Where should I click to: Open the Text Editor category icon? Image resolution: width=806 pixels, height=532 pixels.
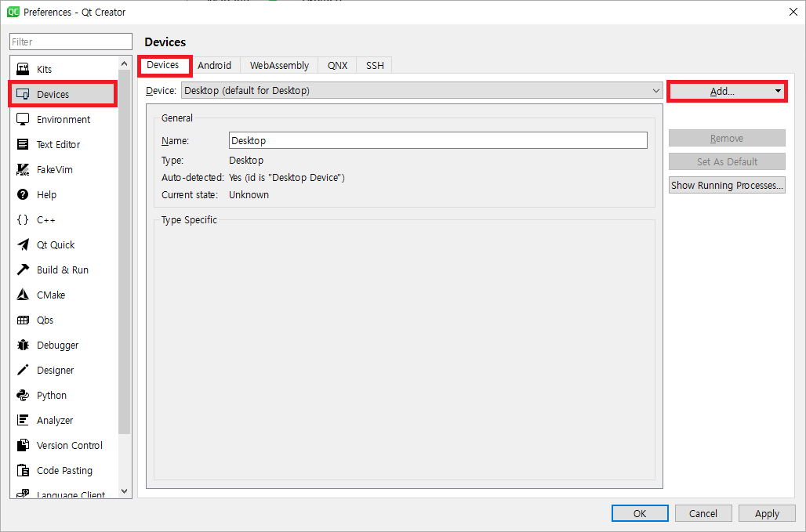click(24, 144)
